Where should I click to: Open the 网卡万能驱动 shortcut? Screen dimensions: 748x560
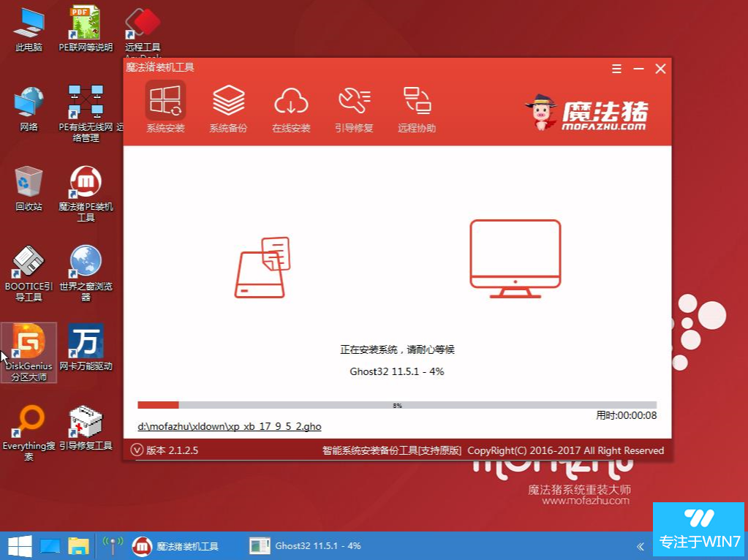(86, 348)
